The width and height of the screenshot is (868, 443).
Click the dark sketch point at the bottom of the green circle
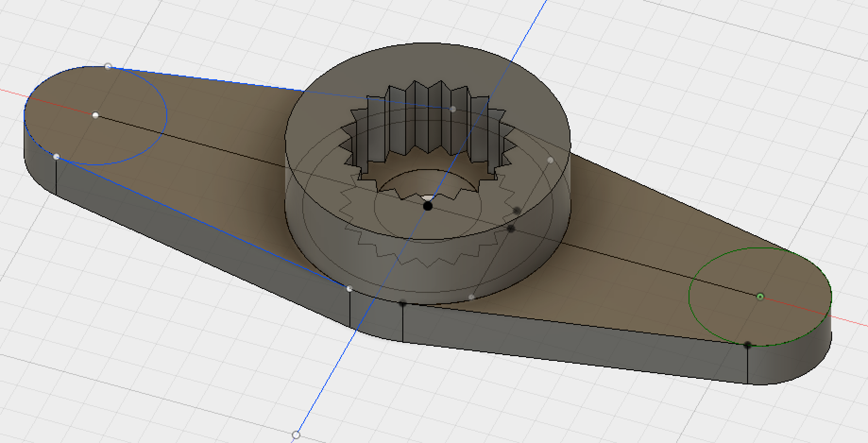pos(747,345)
